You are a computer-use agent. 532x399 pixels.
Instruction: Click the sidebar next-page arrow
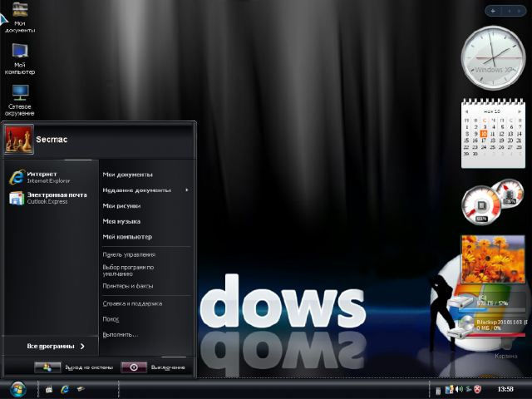(520, 11)
